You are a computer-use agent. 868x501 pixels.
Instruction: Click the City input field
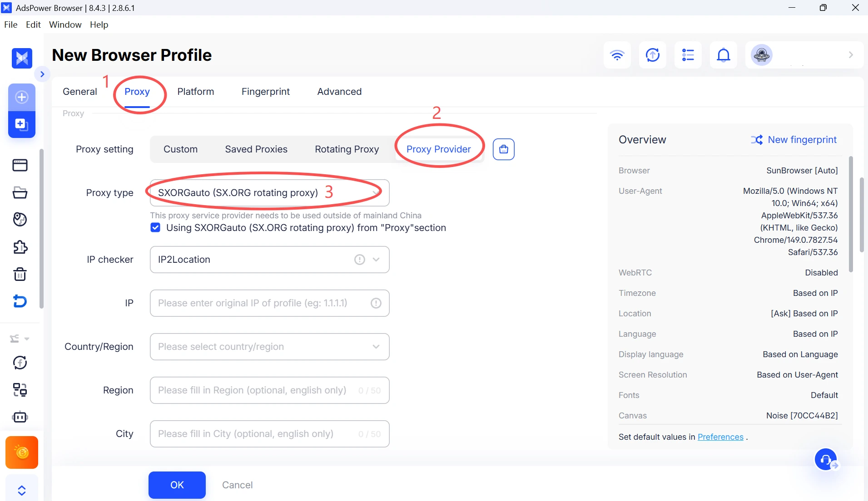269,434
